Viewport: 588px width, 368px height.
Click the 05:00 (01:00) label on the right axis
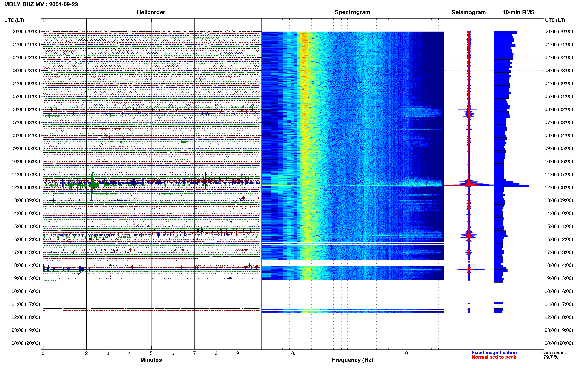click(559, 96)
